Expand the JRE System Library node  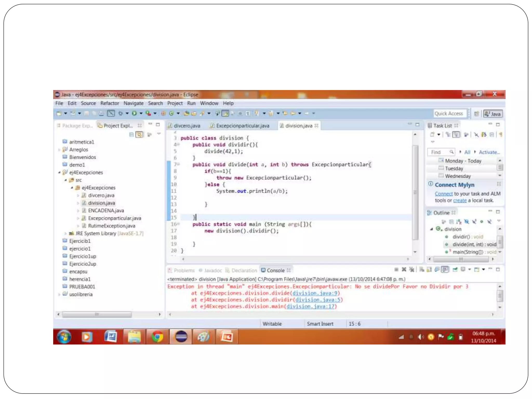(x=65, y=234)
